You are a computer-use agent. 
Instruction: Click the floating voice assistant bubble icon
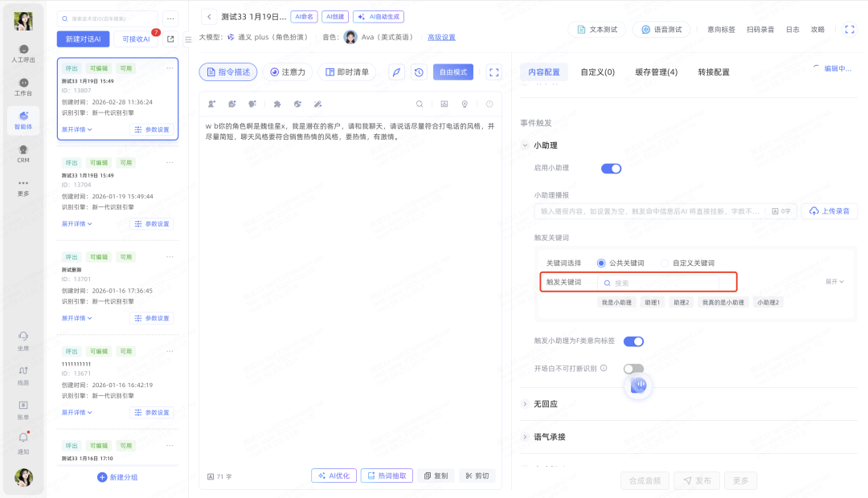pyautogui.click(x=638, y=386)
